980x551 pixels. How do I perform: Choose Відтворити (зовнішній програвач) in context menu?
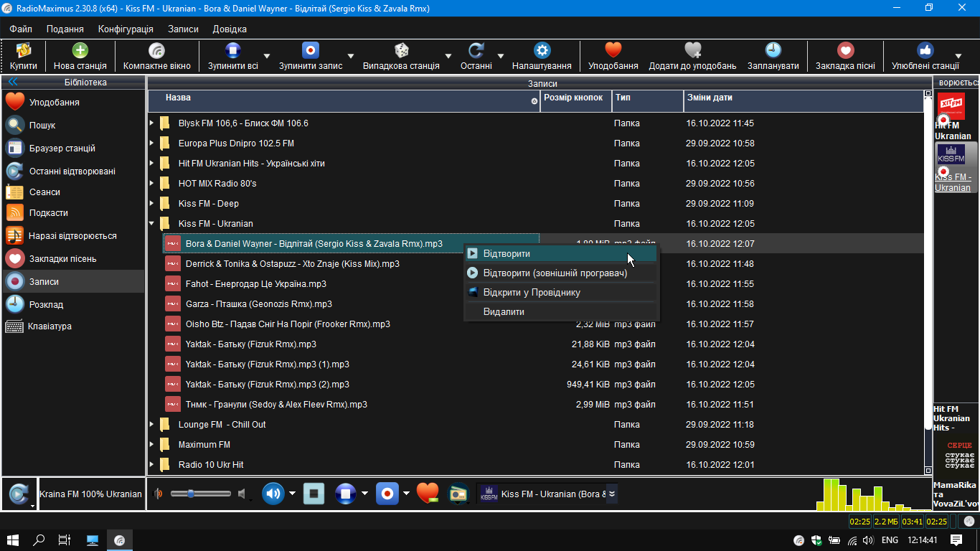561,273
